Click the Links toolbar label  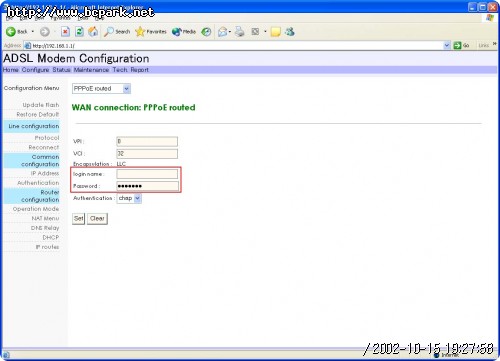coord(483,45)
